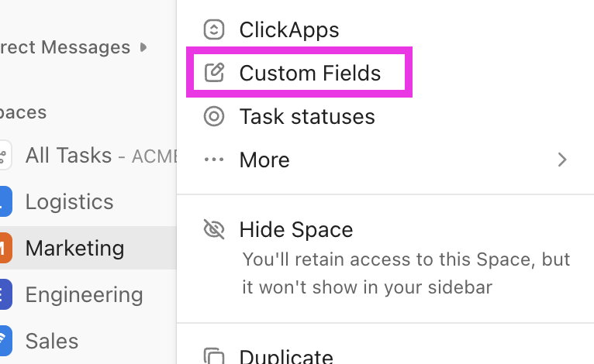The image size is (594, 364).
Task: Expand the Direct Messages section arrow
Action: click(x=143, y=47)
